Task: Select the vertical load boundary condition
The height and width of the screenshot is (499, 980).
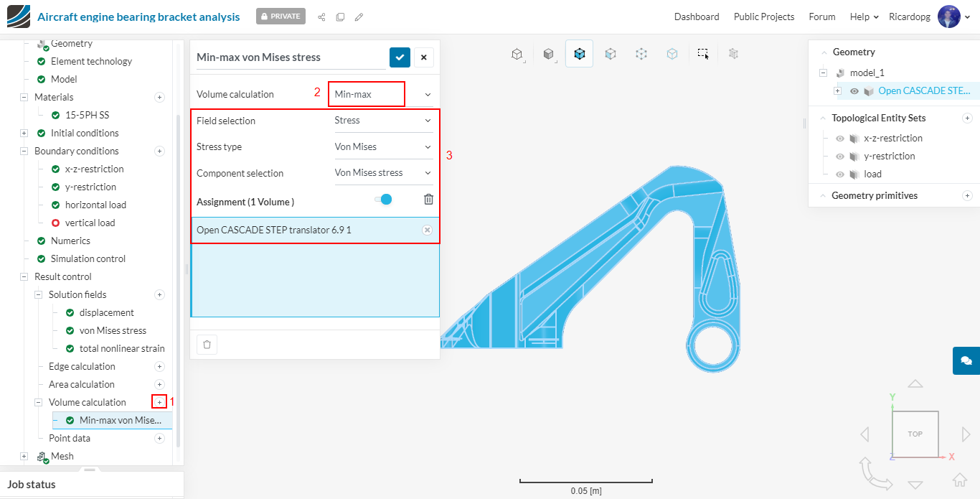Action: point(90,223)
